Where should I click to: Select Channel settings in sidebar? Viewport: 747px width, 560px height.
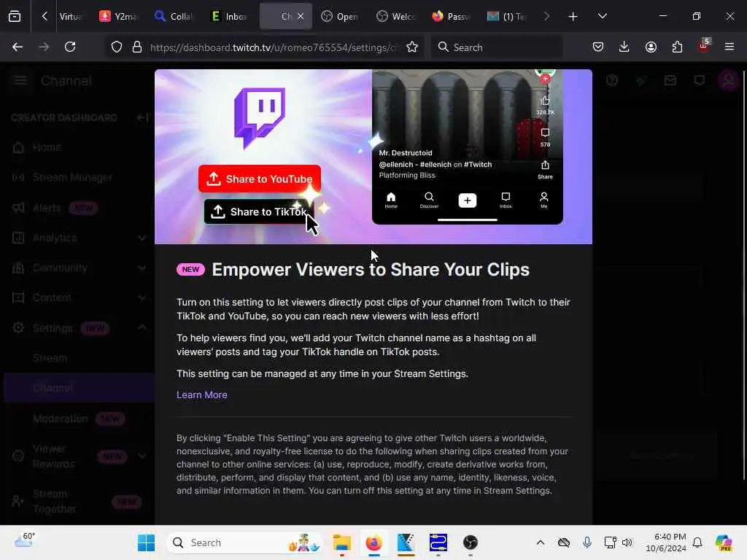(79, 388)
